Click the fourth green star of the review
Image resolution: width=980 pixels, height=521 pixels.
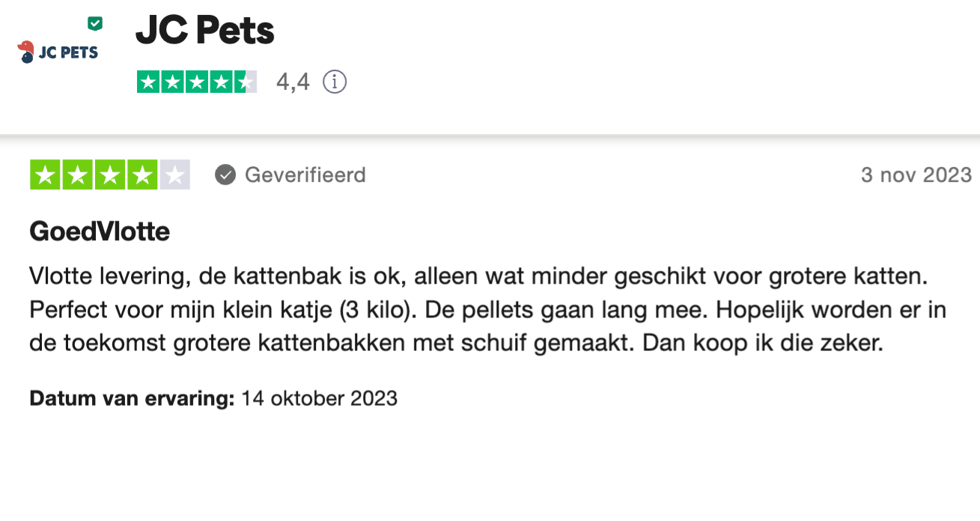(142, 175)
